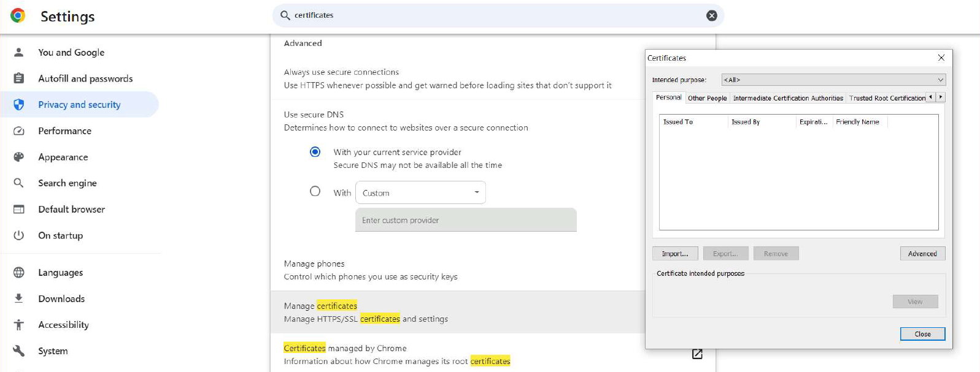Open Appearance via palette icon
Viewport: 980px width, 372px height.
coord(19,157)
